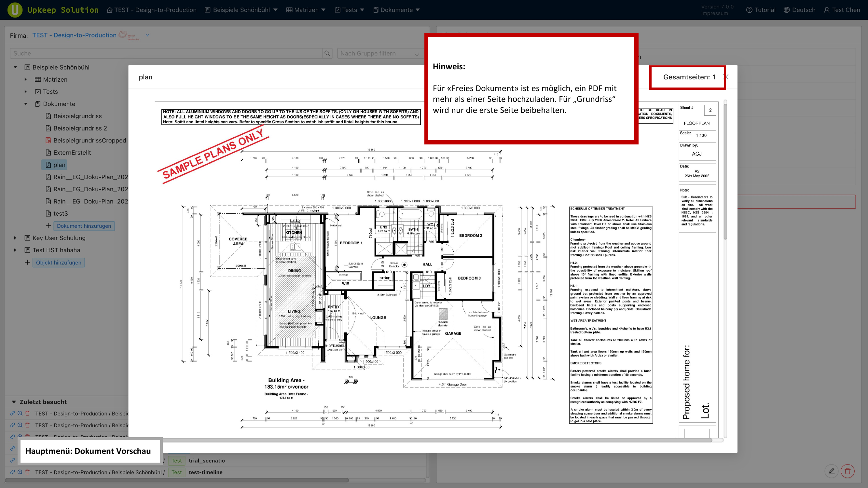Open the search magnifier in the Suche bar
Image resolution: width=868 pixels, height=488 pixels.
pyautogui.click(x=326, y=53)
